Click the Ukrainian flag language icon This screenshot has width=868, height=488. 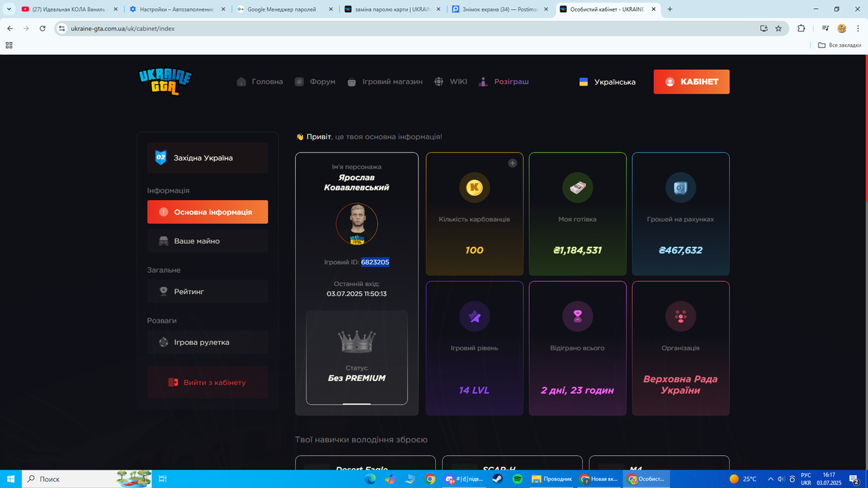point(583,82)
